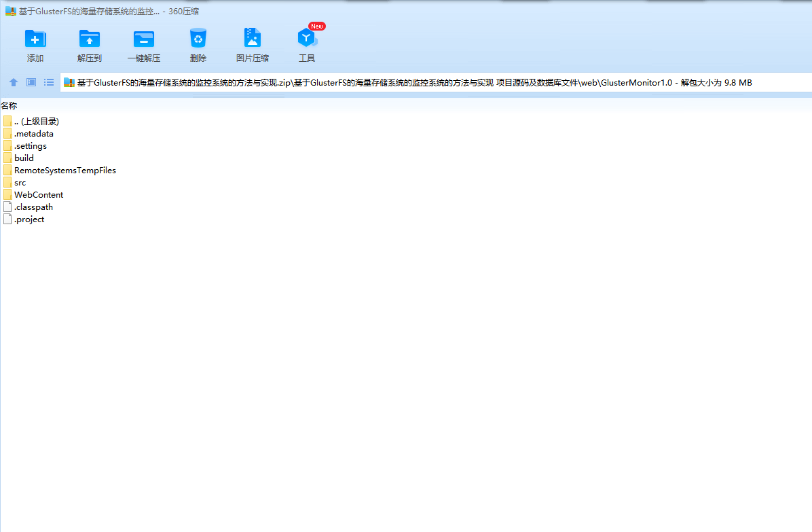Viewport: 812px width, 532px height.
Task: Click the 删除 (Delete) trash icon
Action: 198,38
